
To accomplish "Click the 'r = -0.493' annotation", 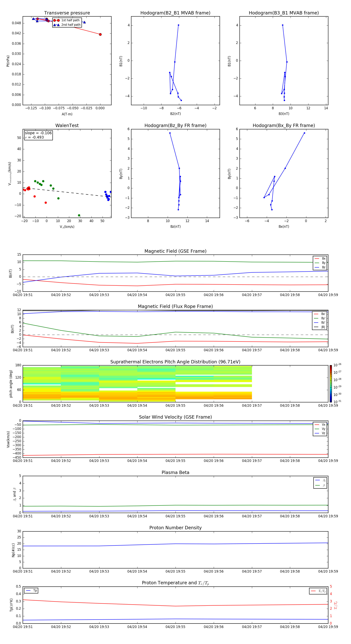I will 35,137.
